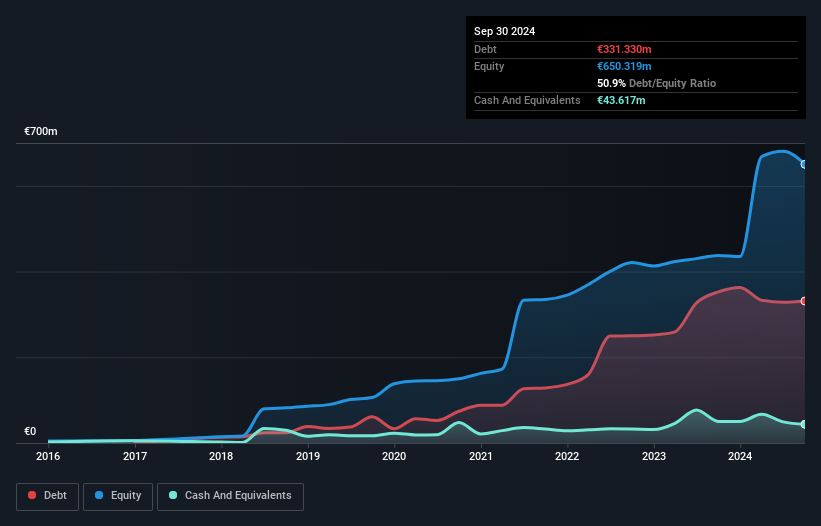Click the Equity row label in tooltip
This screenshot has width=821, height=526.
489,66
